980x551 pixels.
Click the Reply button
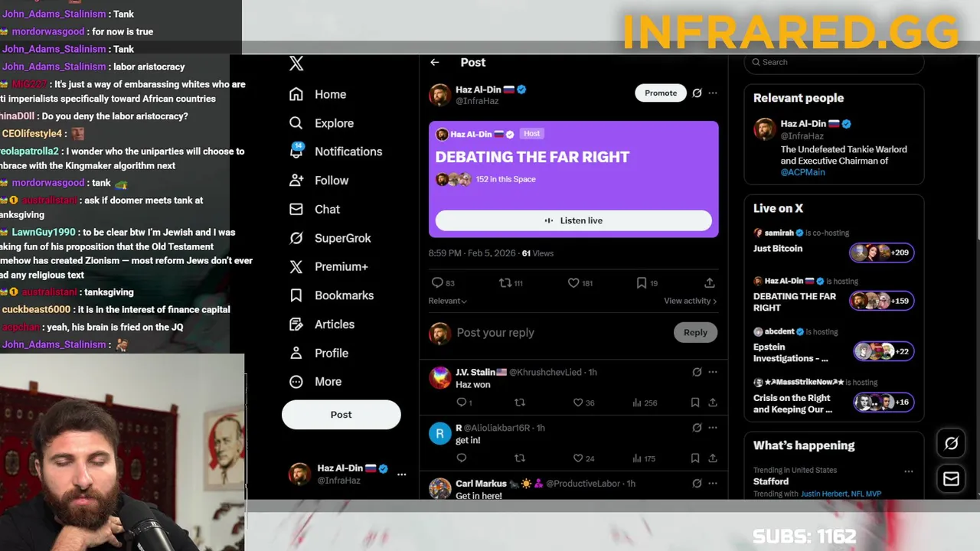pyautogui.click(x=695, y=332)
